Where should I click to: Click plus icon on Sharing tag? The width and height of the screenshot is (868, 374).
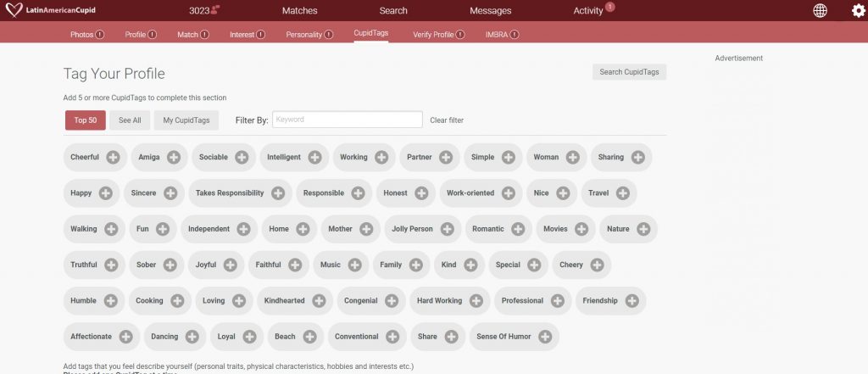pyautogui.click(x=638, y=158)
